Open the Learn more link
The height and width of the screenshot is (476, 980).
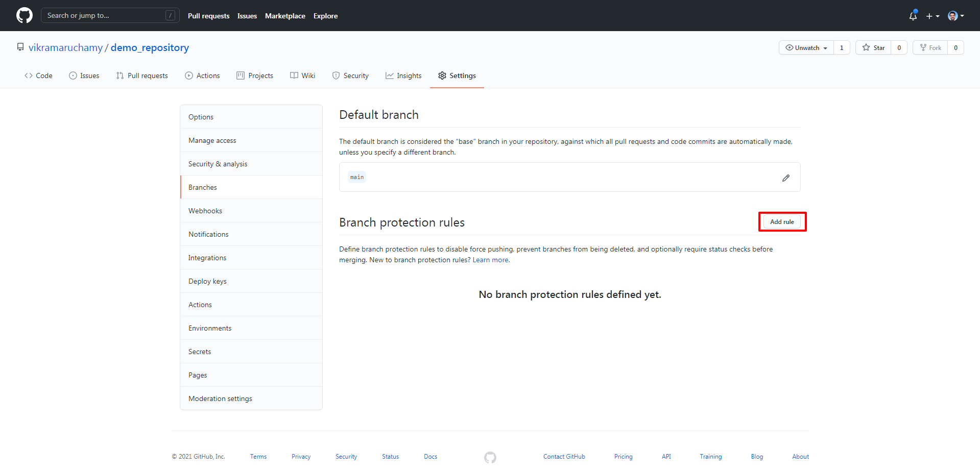490,260
